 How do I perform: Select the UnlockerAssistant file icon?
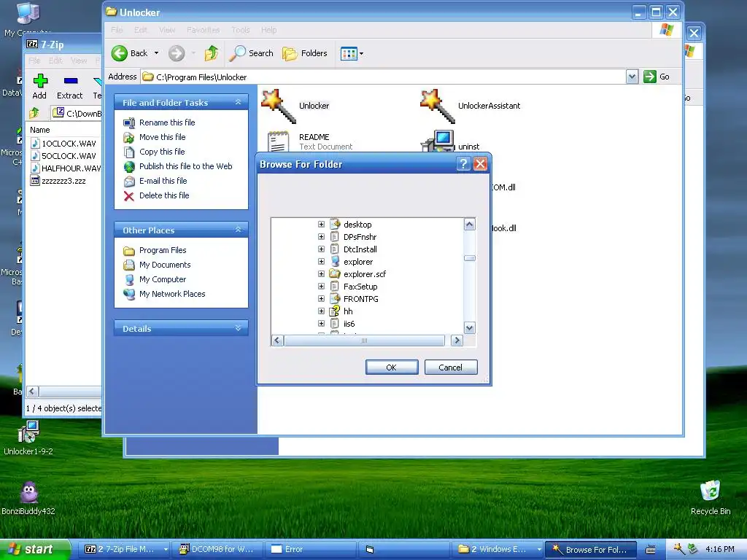coord(438,106)
